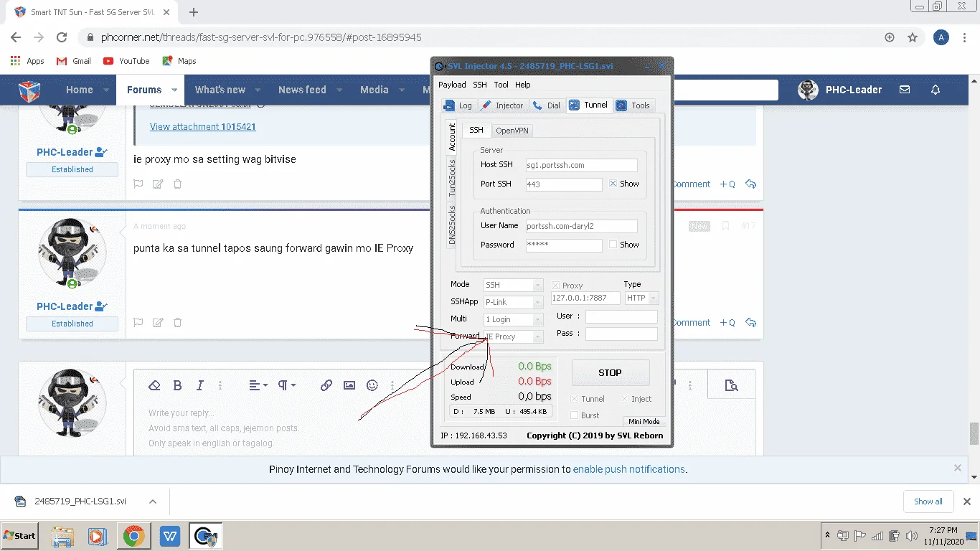This screenshot has width=980, height=551.
Task: Expand the What's new menu arrow
Action: [x=258, y=90]
